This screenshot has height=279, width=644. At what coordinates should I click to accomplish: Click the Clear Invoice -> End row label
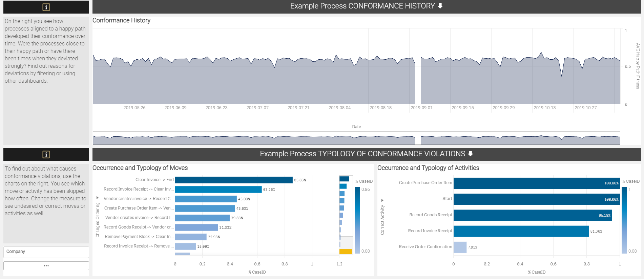tap(154, 180)
